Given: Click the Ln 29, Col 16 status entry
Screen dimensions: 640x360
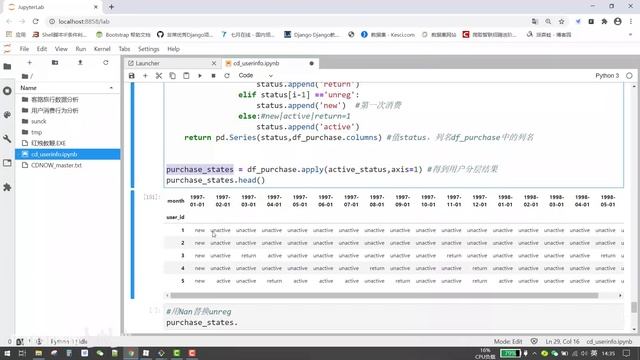Looking at the screenshot, I should tap(562, 342).
